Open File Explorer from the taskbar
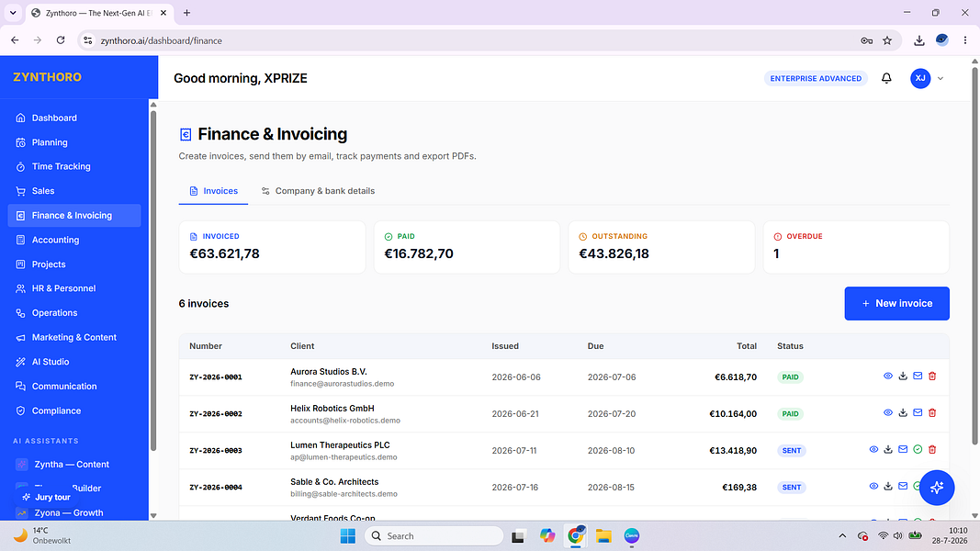 pyautogui.click(x=603, y=536)
